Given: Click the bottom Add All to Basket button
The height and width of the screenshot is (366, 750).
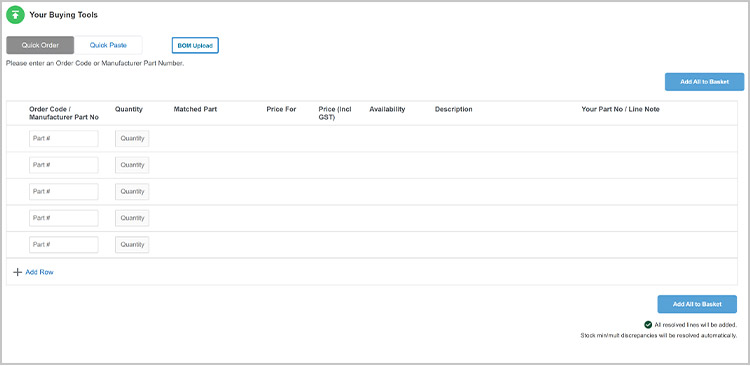Looking at the screenshot, I should [697, 304].
